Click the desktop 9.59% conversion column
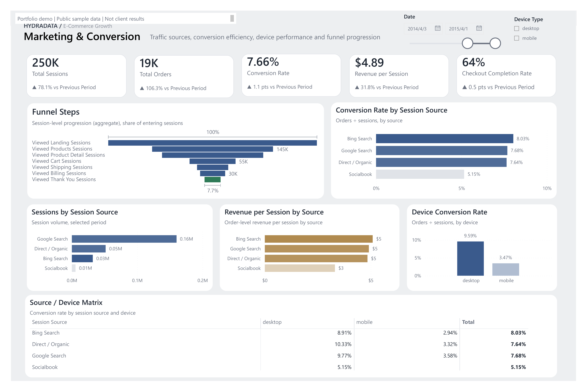The image size is (587, 392). coord(471,258)
